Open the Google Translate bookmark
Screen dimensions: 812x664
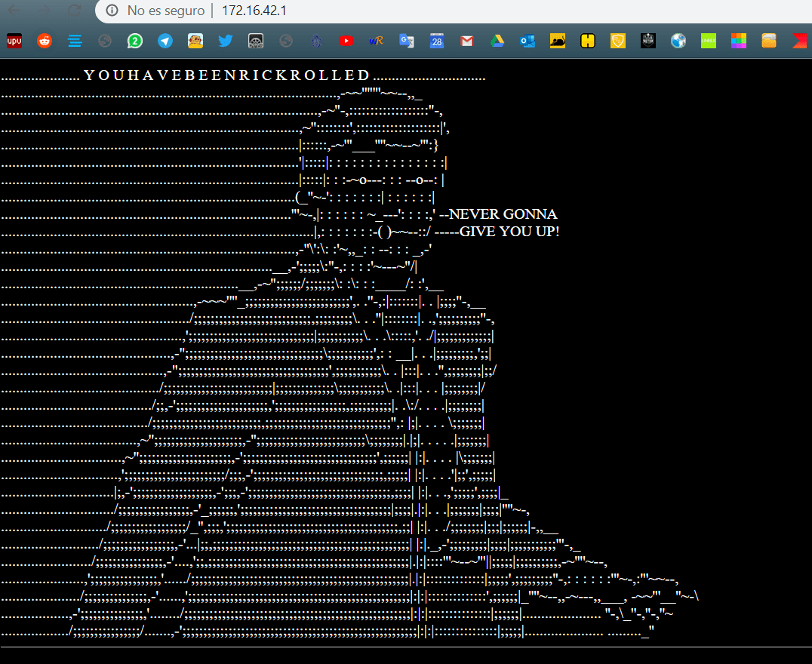tap(407, 41)
